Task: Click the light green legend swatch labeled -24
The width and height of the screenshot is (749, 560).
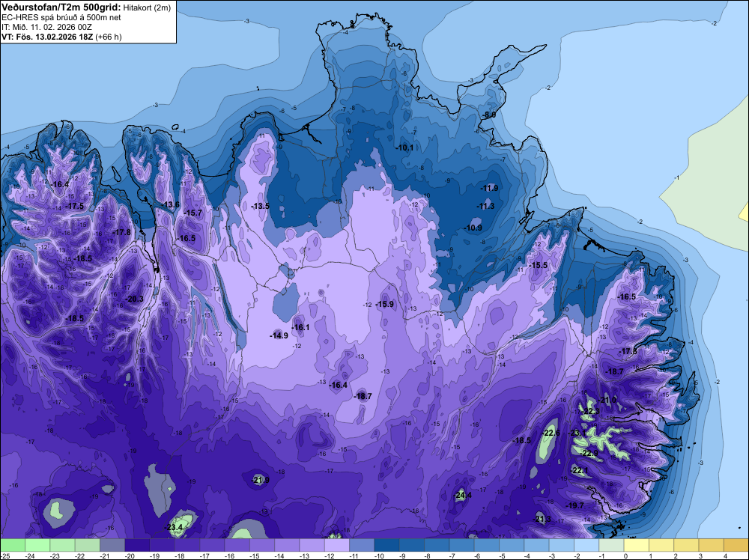Action: pyautogui.click(x=37, y=545)
